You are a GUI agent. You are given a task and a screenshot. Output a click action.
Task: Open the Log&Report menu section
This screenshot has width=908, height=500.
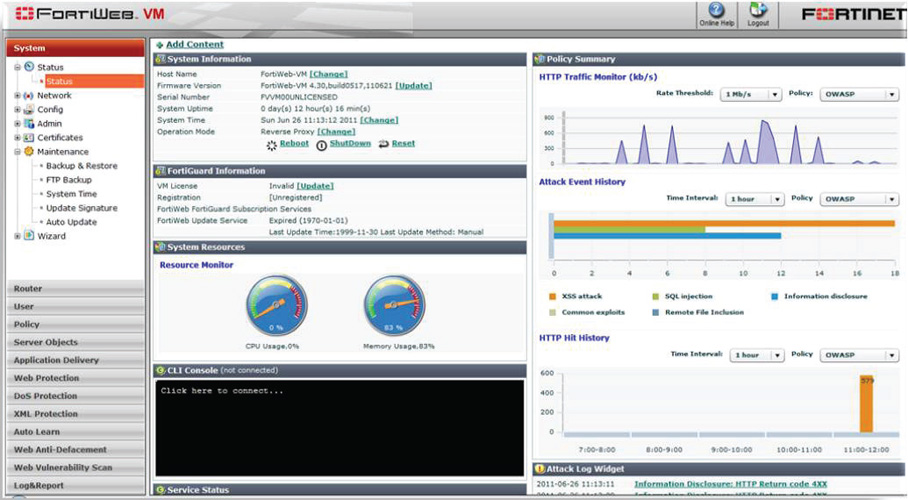pos(75,486)
